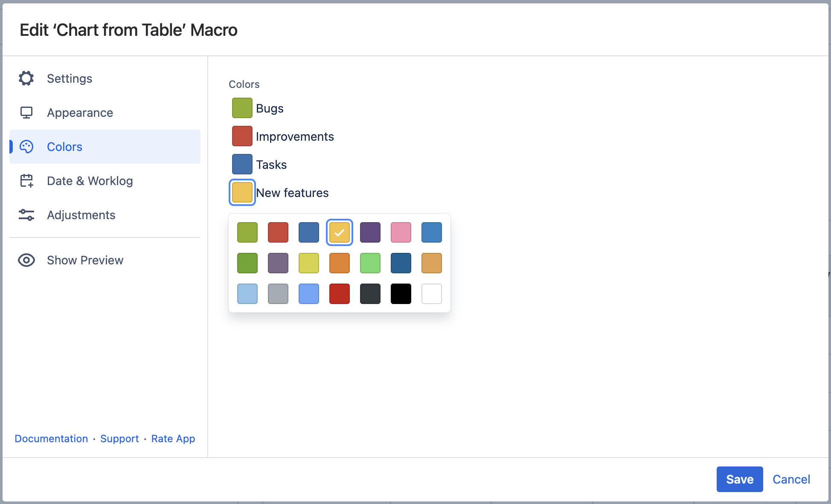Switch to the Appearance tab
The image size is (831, 504).
80,113
